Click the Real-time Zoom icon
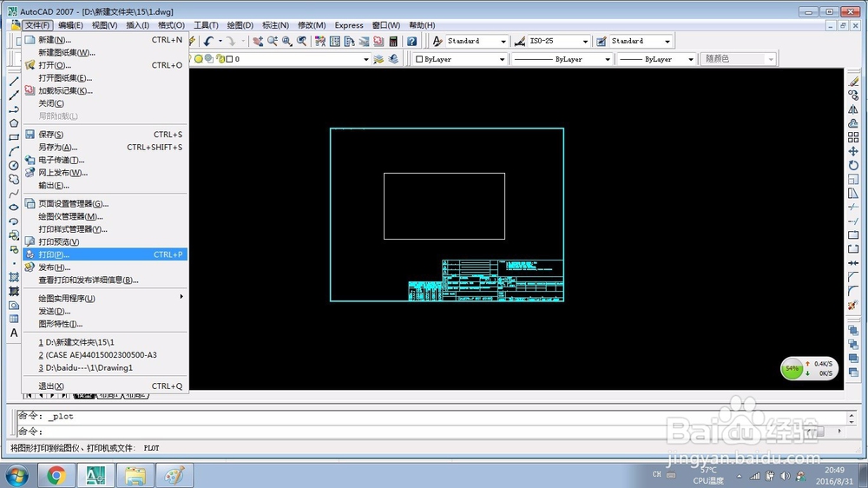The height and width of the screenshot is (488, 868). pos(273,41)
